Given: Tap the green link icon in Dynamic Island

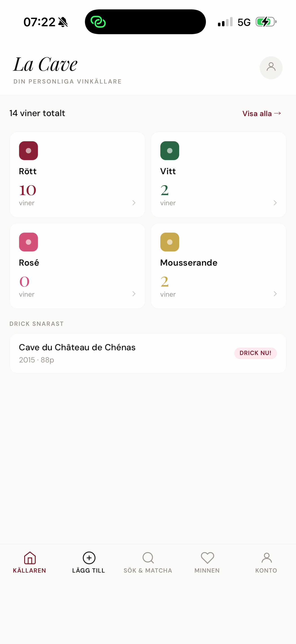Looking at the screenshot, I should [98, 22].
